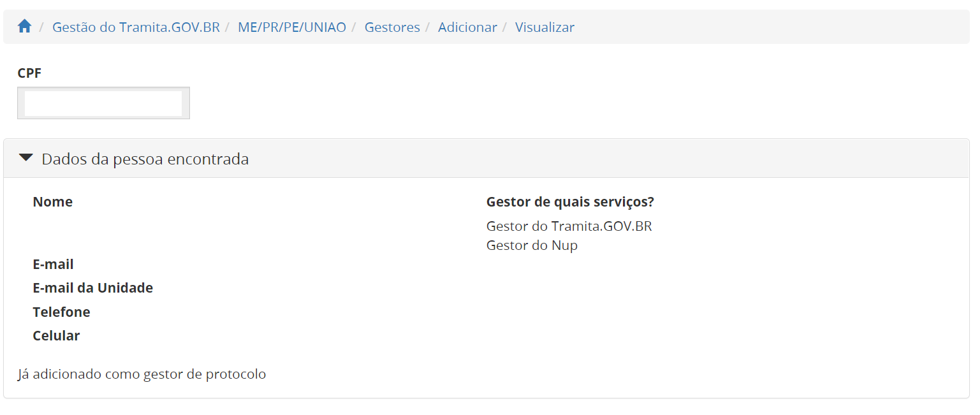
Task: Collapse the Dados da pessoa encontrada section
Action: point(26,158)
